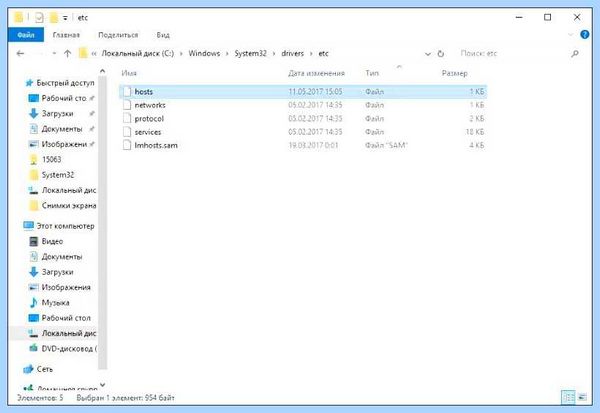Click the Видео film icon
This screenshot has height=413, width=600.
click(34, 242)
